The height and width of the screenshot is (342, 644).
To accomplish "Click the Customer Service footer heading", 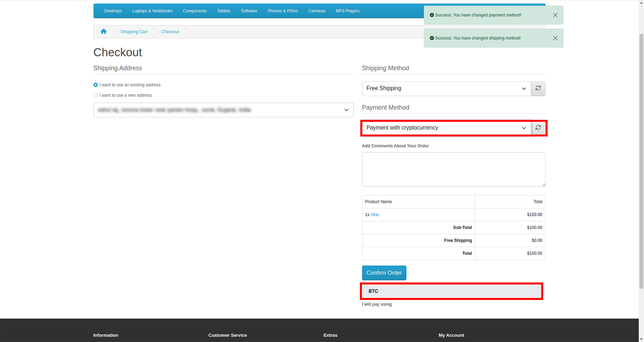I will (228, 335).
